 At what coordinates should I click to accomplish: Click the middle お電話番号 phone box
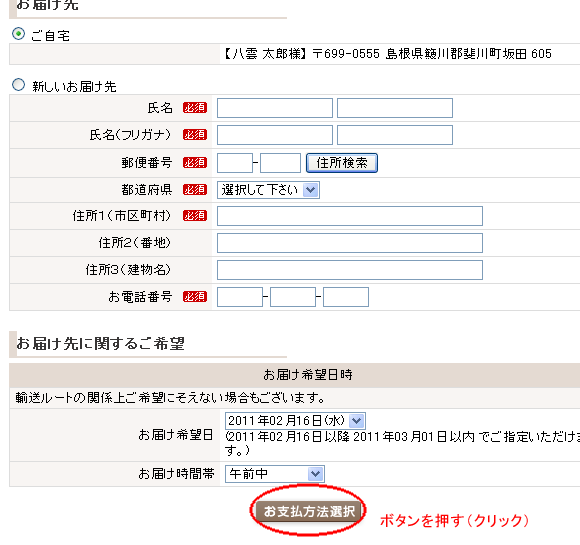(x=293, y=297)
